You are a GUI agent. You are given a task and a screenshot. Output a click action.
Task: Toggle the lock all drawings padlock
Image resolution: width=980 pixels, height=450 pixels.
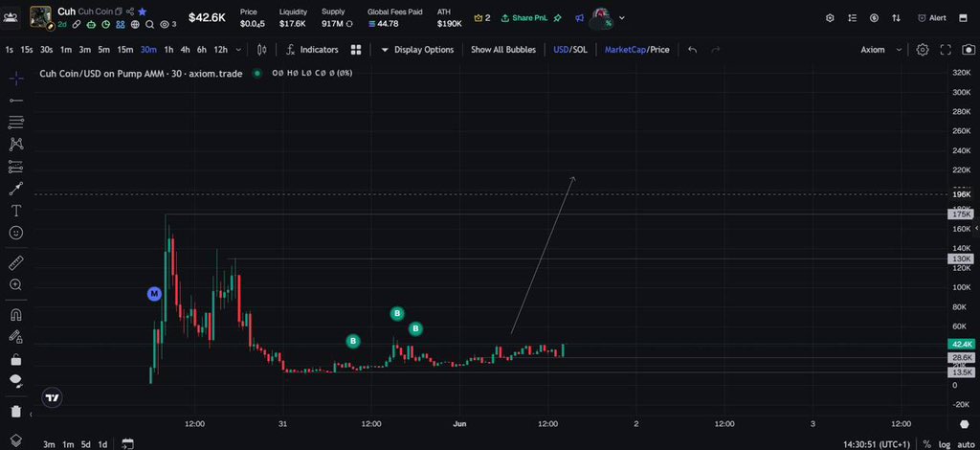[16, 359]
